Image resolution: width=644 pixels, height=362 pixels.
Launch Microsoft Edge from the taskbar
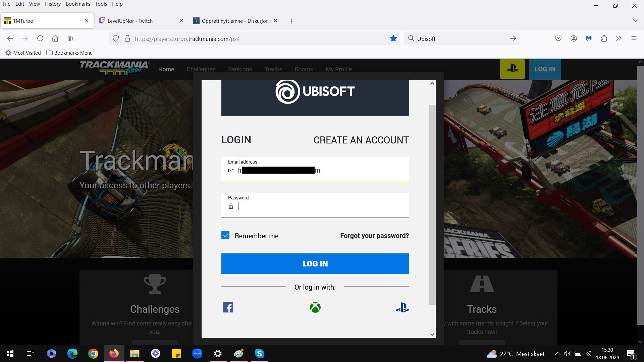coord(72,354)
